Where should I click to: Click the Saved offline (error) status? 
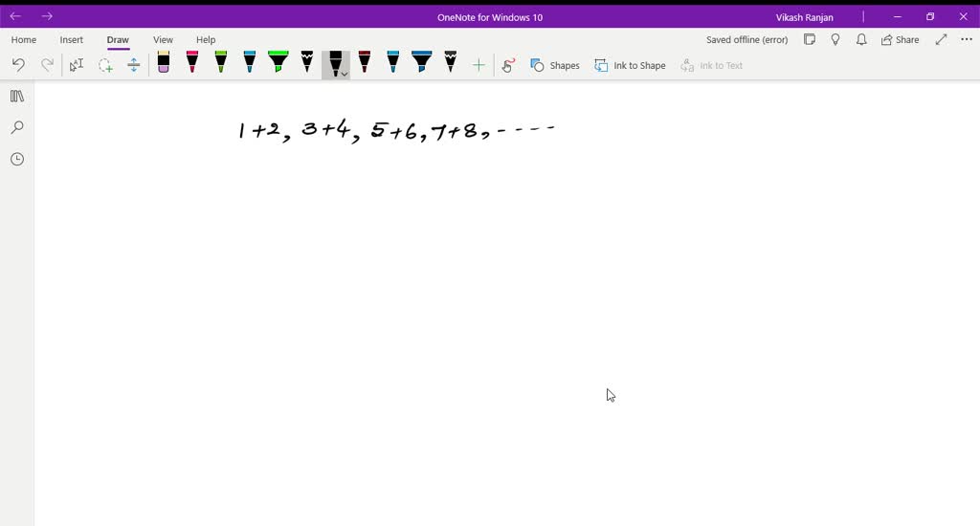coord(746,39)
